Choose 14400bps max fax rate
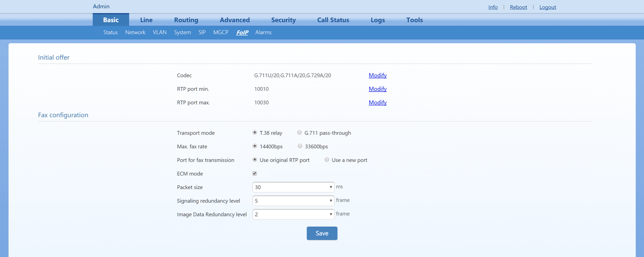This screenshot has width=644, height=257. [255, 146]
